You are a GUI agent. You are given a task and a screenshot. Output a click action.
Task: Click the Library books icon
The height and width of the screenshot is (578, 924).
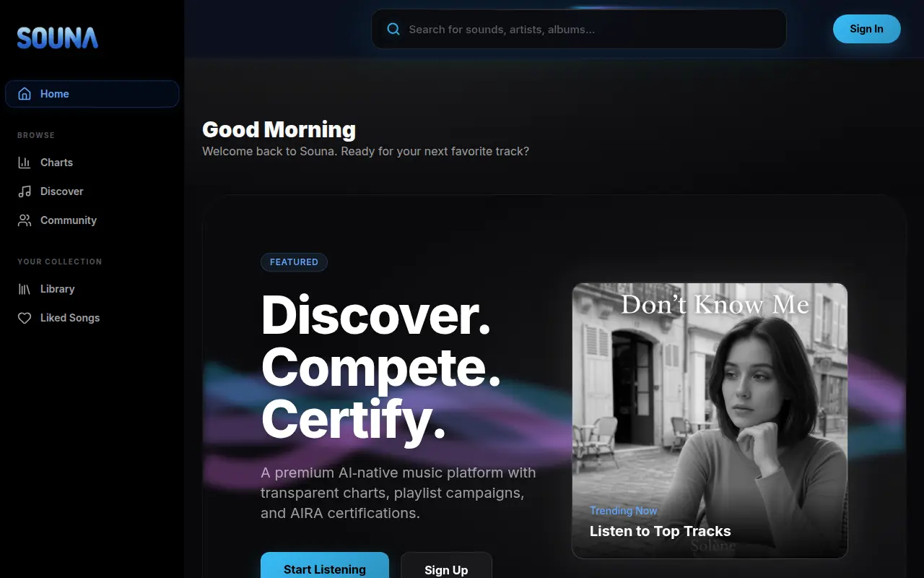point(25,289)
